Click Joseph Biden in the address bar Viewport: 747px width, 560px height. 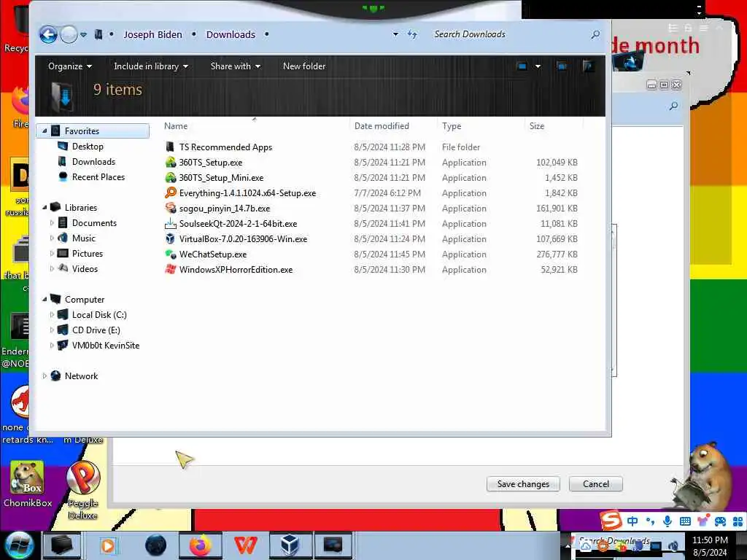153,34
